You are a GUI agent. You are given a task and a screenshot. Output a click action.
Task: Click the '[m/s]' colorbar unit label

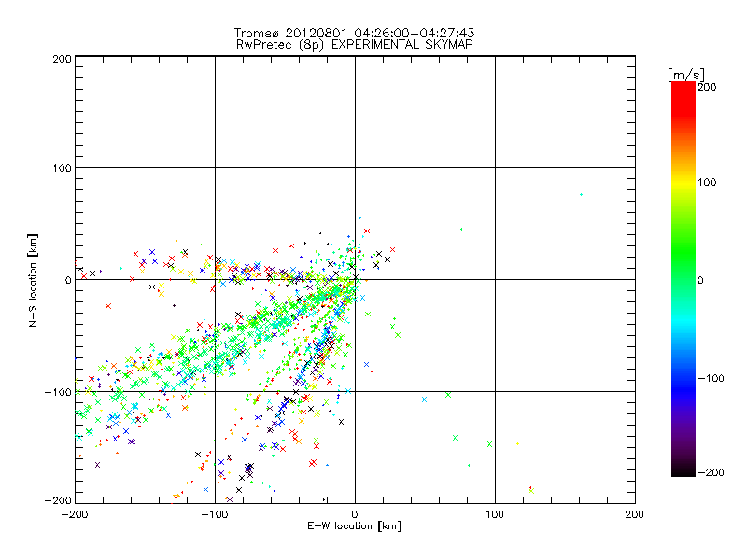coord(686,75)
